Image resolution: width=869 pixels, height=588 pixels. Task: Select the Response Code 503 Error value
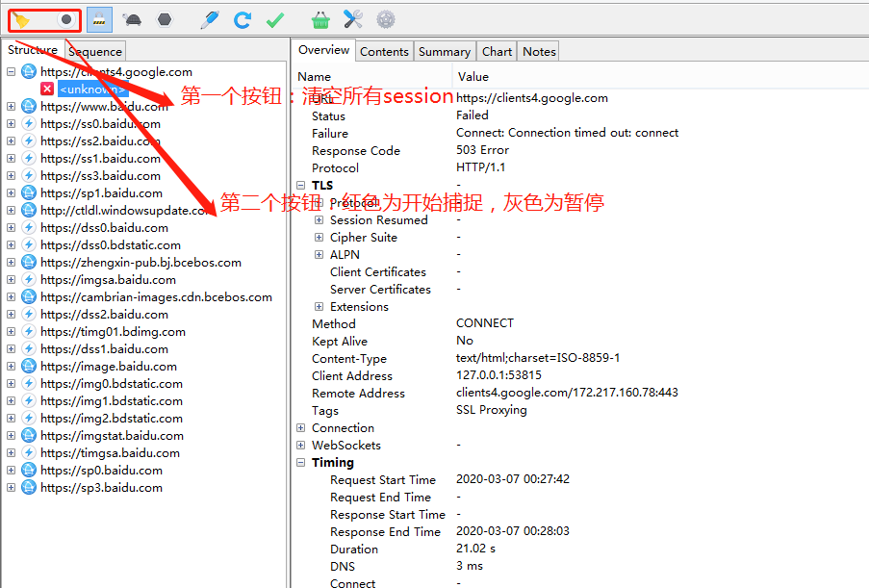click(x=482, y=150)
